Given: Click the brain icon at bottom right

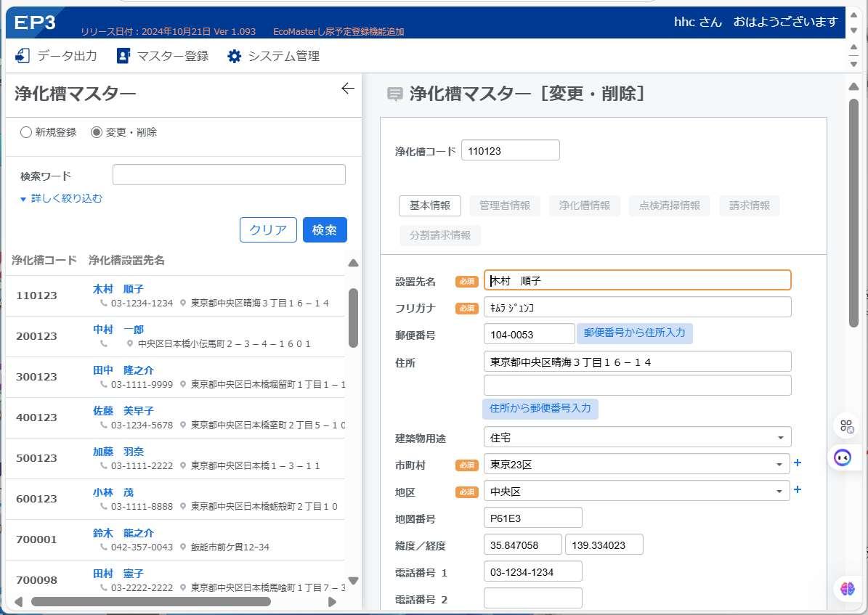Looking at the screenshot, I should click(x=847, y=588).
